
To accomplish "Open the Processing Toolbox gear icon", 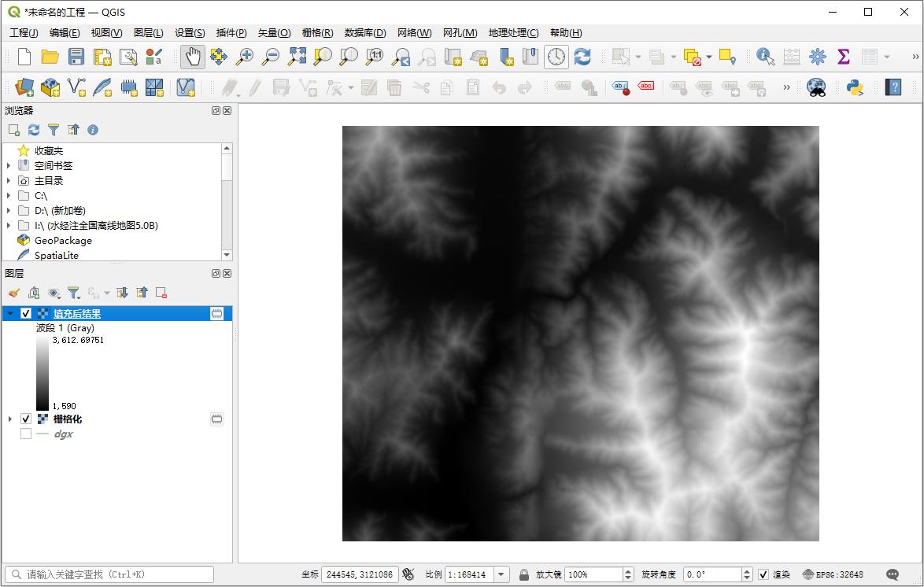I will coord(818,57).
